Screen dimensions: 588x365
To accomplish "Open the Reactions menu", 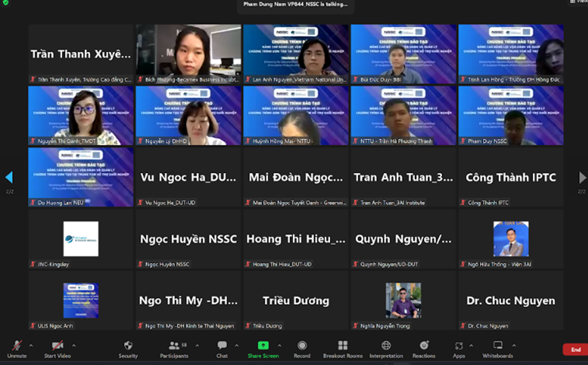I will [424, 346].
